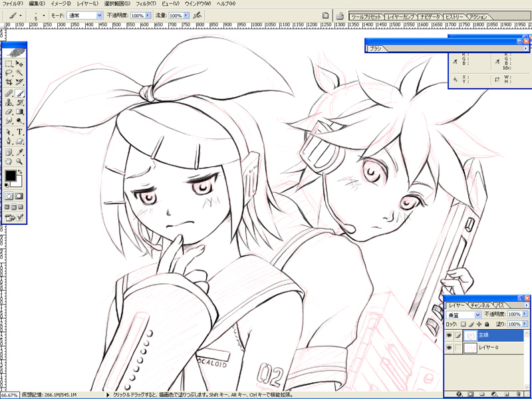The height and width of the screenshot is (399, 532).
Task: Toggle lock image pixels brush icon
Action: coord(471,325)
